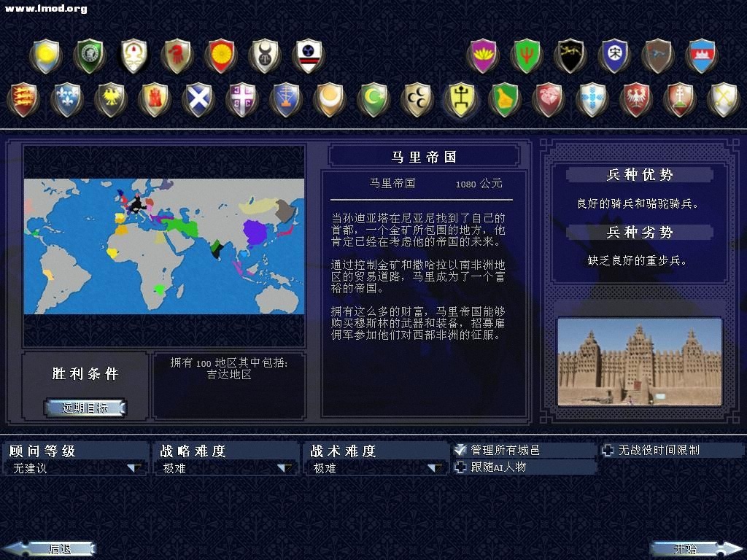Image resolution: width=747 pixels, height=560 pixels.
Task: Select the three golden lions red shield
Action: 23,99
